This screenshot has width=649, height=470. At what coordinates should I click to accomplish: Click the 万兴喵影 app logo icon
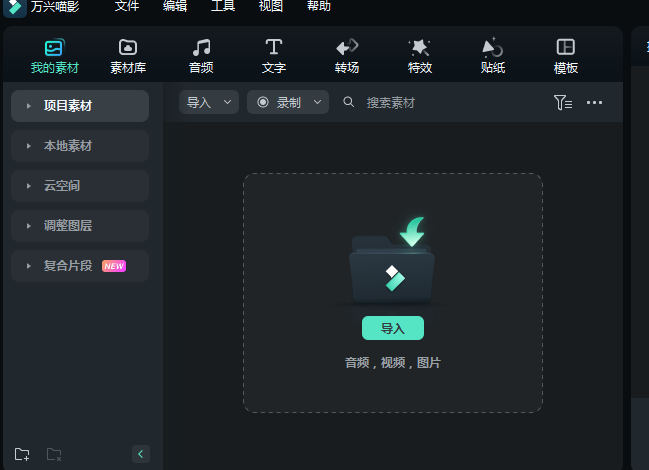[x=15, y=7]
